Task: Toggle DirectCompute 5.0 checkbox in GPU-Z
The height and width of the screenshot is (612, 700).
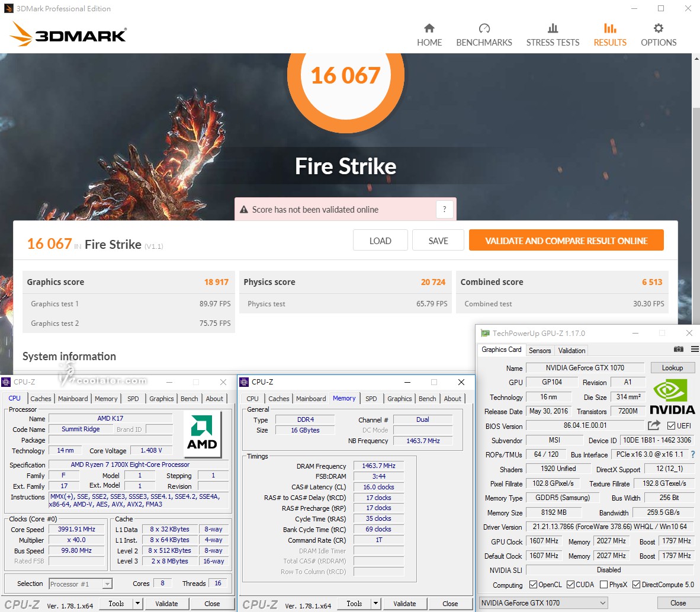Action: [x=636, y=585]
